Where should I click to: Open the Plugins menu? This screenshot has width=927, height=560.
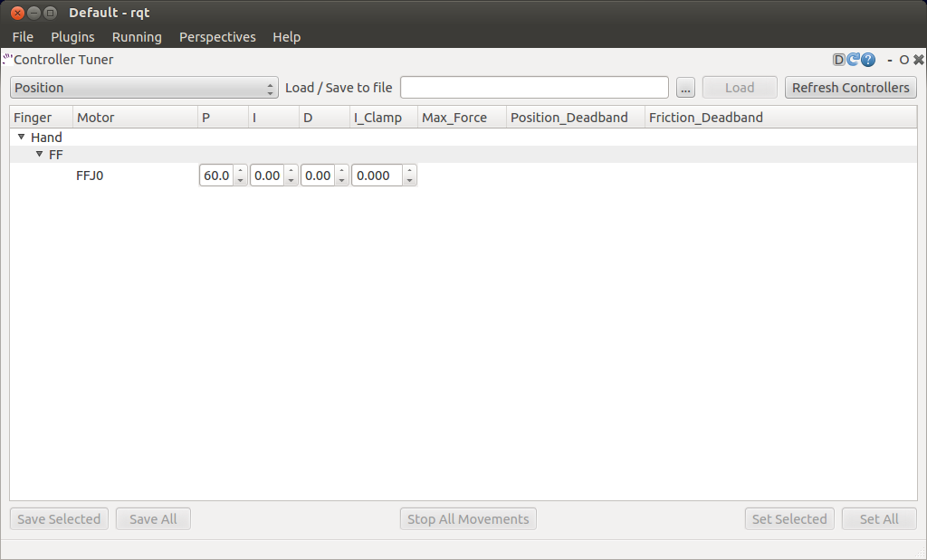coord(72,37)
